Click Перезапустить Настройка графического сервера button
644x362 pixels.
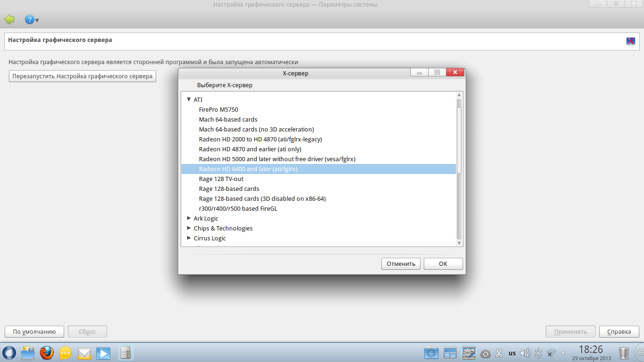pos(83,76)
